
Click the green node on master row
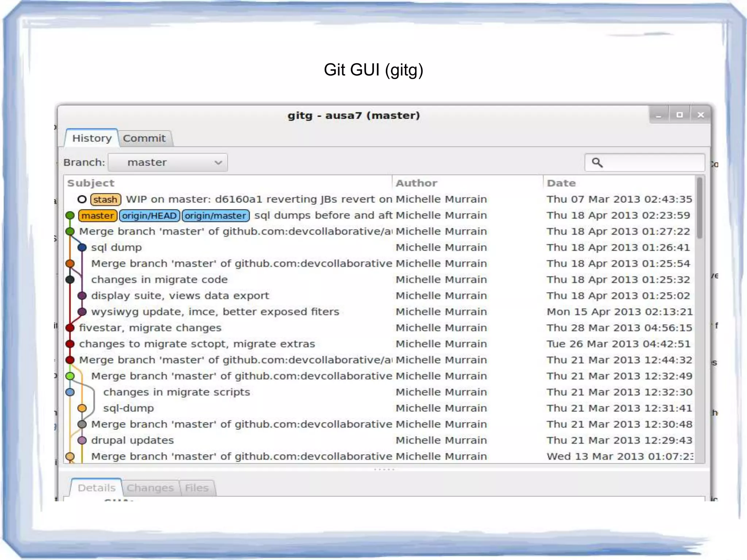point(70,215)
